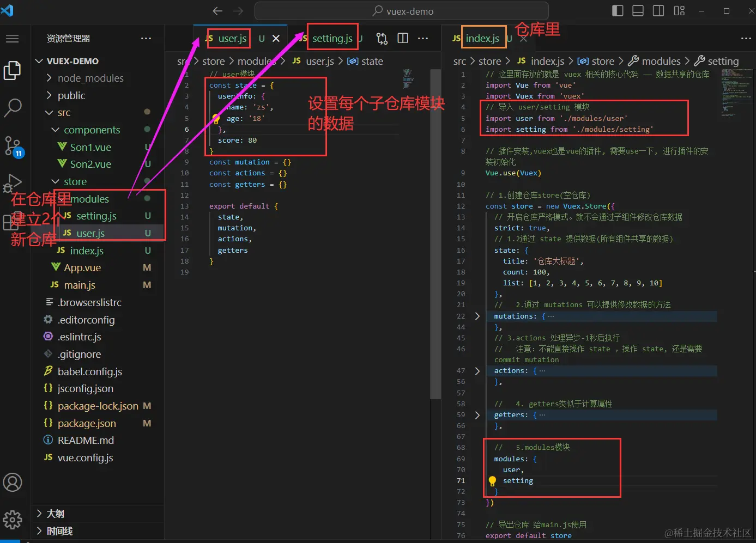Image resolution: width=756 pixels, height=543 pixels.
Task: Go back with the title bar arrow
Action: 217,11
